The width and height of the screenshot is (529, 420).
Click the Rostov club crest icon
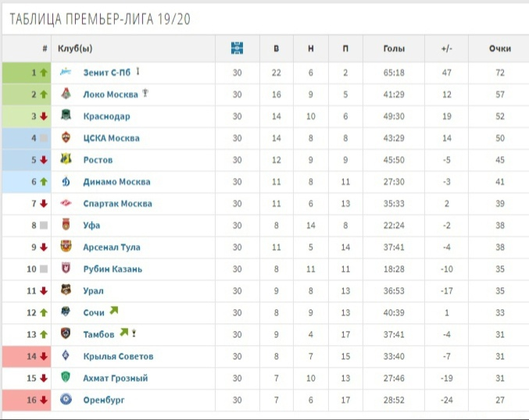click(x=66, y=158)
